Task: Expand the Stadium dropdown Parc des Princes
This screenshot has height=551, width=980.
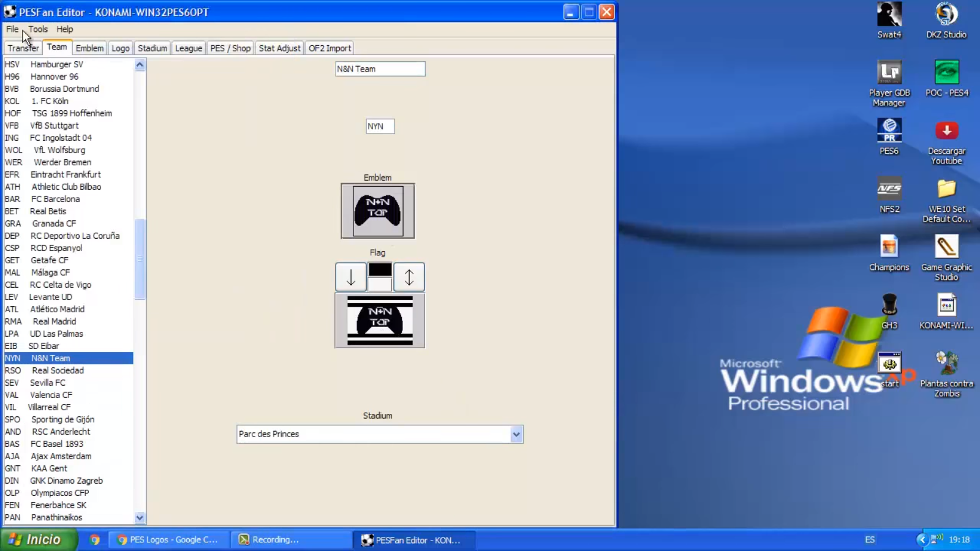Action: click(x=516, y=434)
